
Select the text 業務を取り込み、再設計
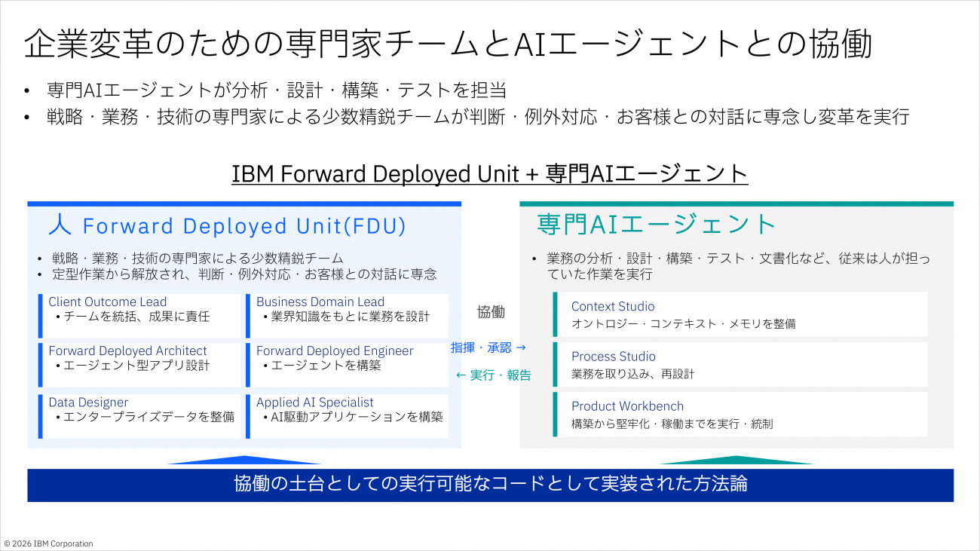[x=632, y=374]
